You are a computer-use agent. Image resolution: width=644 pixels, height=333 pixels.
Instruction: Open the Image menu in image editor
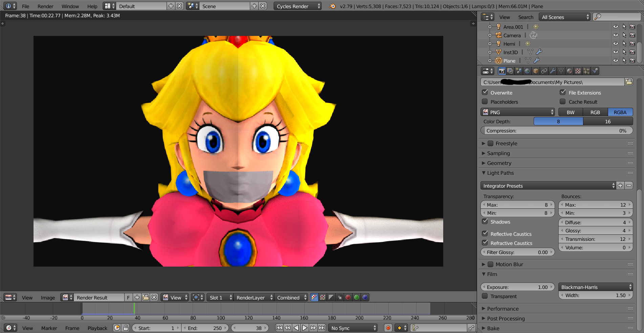coord(48,297)
